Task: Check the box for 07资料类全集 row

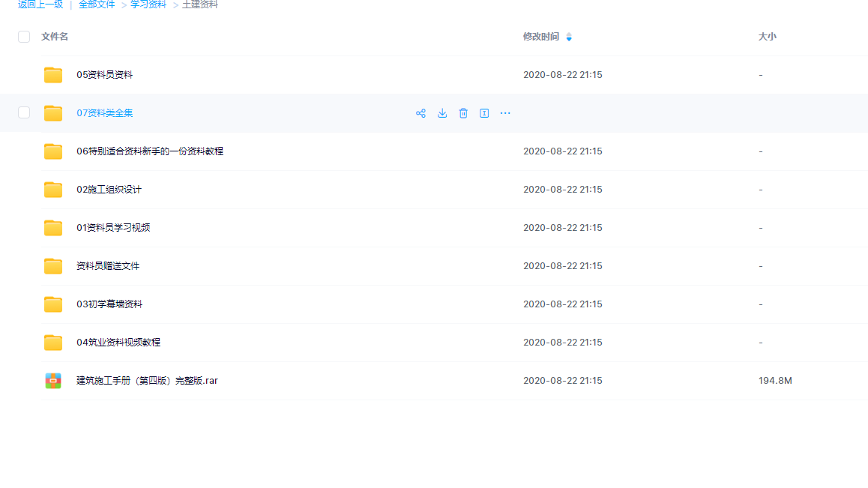Action: (x=24, y=112)
